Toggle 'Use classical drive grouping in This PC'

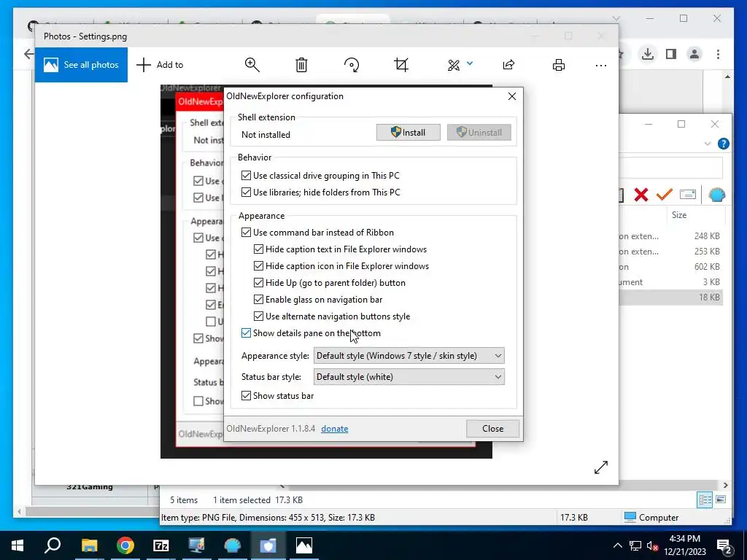(246, 175)
